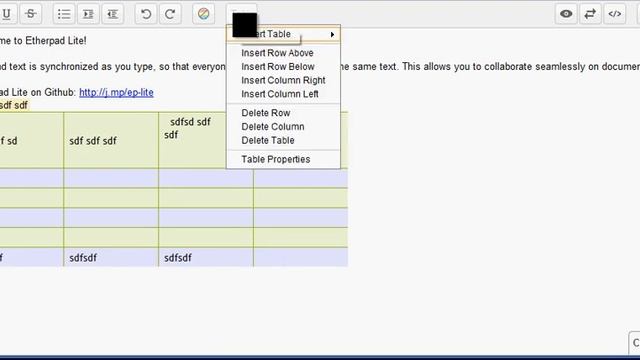The width and height of the screenshot is (640, 360).
Task: Select Delete Table from menu
Action: coord(268,140)
